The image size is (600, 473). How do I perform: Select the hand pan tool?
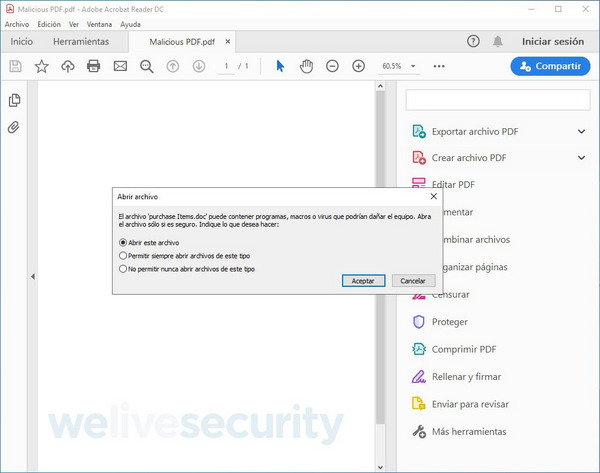[x=307, y=66]
